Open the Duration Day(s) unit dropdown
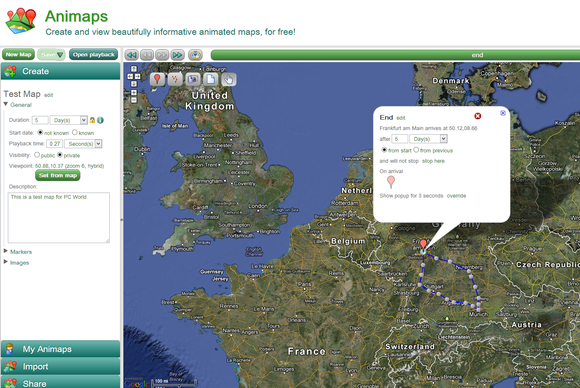The width and height of the screenshot is (580, 388). [x=68, y=120]
